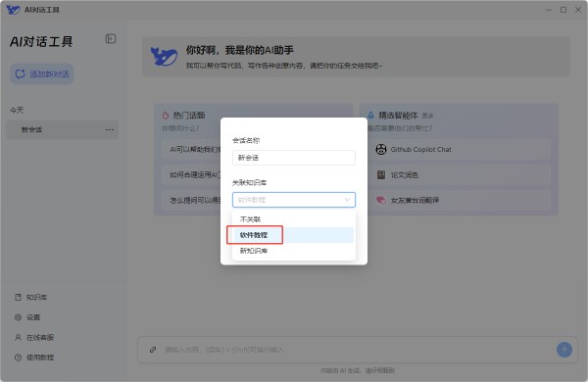Click the attachment paperclip icon

click(153, 350)
